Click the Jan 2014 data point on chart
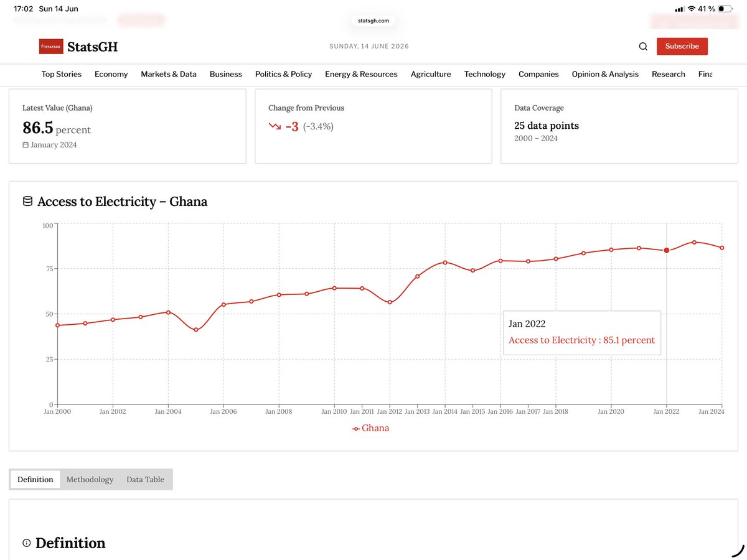Viewport: 747px width, 560px height. click(x=445, y=263)
